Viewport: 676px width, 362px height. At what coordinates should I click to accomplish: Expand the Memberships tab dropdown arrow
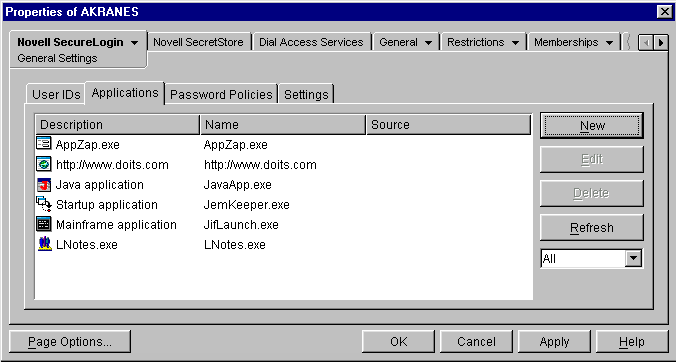coord(609,43)
